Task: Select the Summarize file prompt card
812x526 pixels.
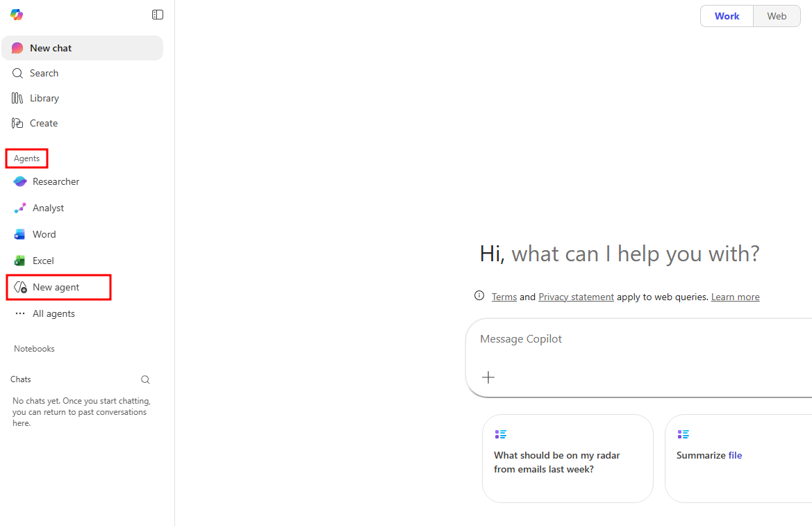Action: tap(738, 459)
